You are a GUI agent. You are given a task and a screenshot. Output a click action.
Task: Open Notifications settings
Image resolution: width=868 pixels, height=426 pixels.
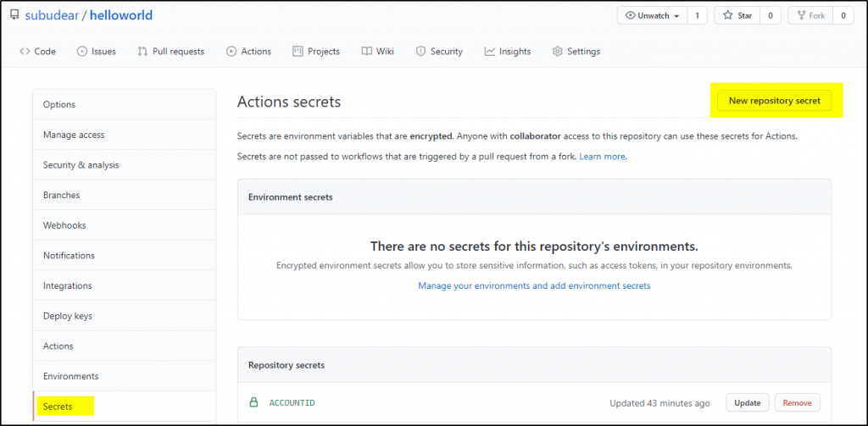125,255
